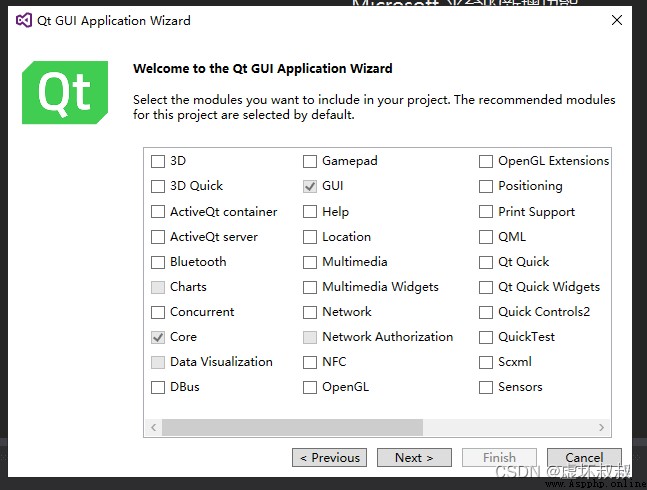This screenshot has width=647, height=490.
Task: Toggle the Charts checkbox
Action: coord(158,287)
